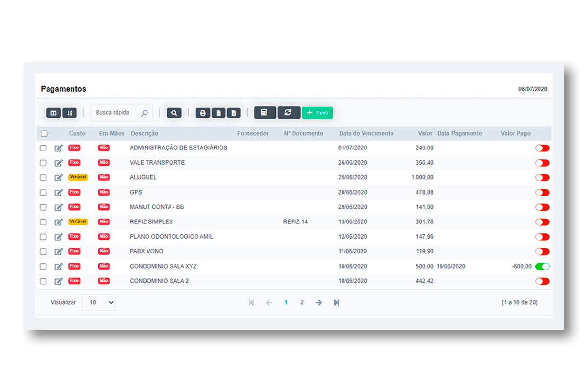This screenshot has width=588, height=392.
Task: Open the calculator button
Action: (265, 113)
